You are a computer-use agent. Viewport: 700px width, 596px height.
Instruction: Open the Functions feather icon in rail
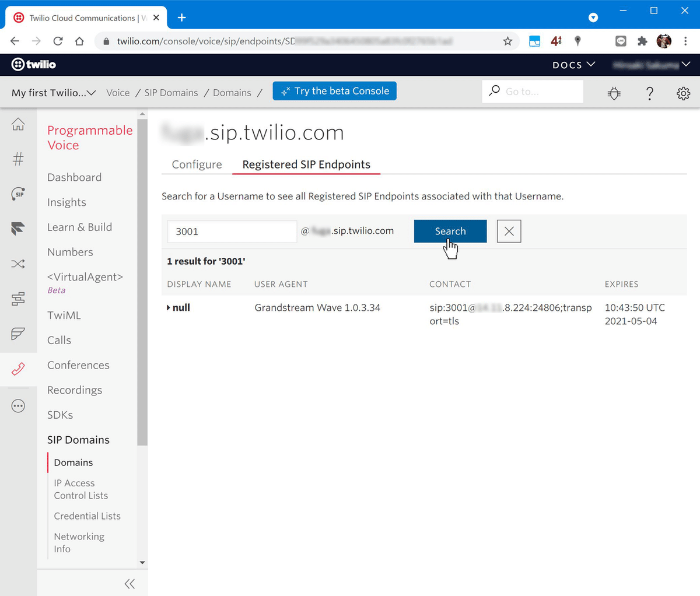18,334
